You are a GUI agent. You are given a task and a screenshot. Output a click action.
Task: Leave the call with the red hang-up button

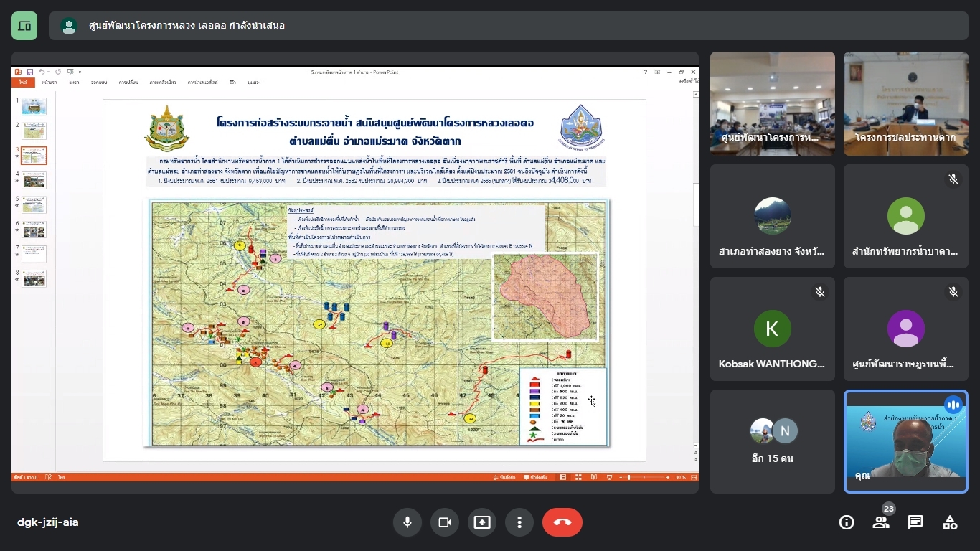click(x=562, y=522)
